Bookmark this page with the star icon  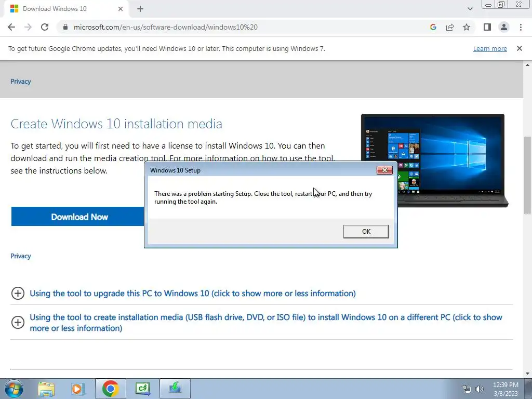[x=467, y=27]
